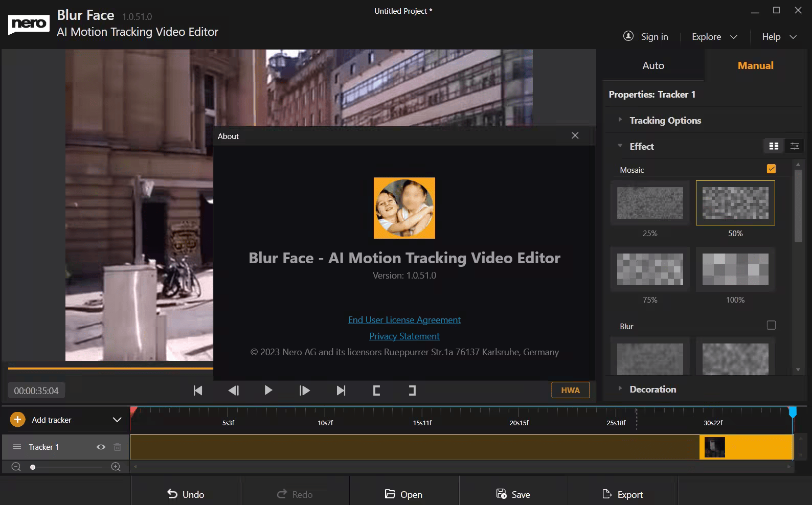Open the End User License Agreement link

pyautogui.click(x=404, y=320)
